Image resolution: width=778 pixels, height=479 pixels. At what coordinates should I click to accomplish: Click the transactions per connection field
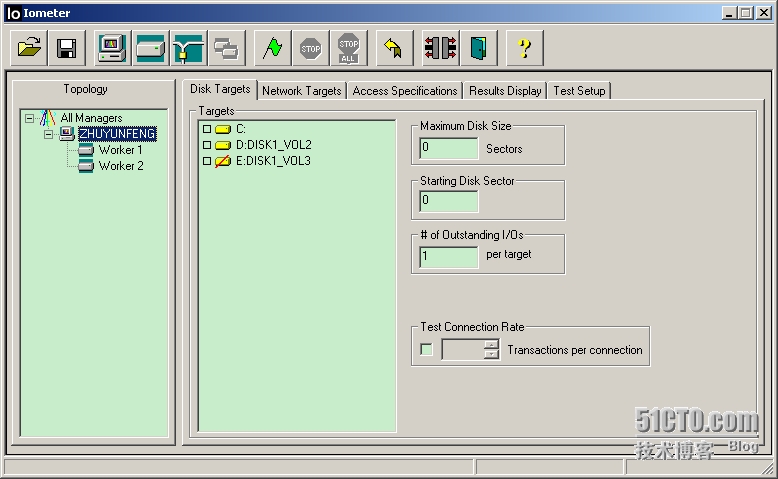(463, 349)
